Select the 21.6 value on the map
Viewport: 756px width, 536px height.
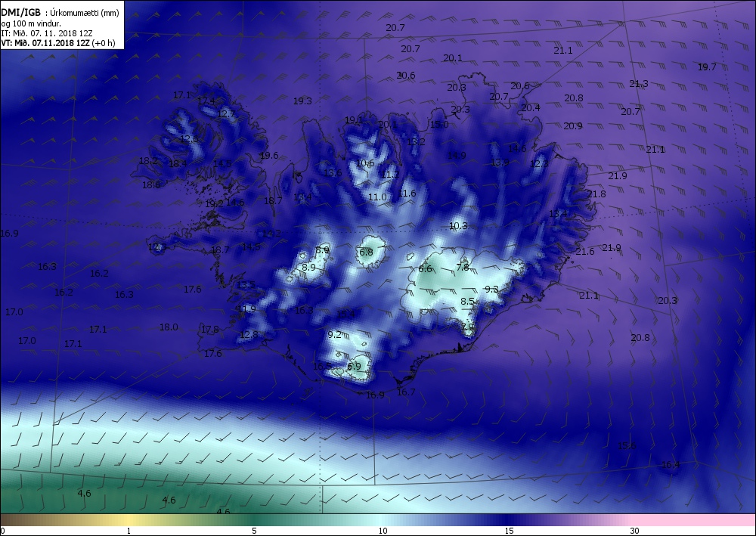[x=585, y=252]
